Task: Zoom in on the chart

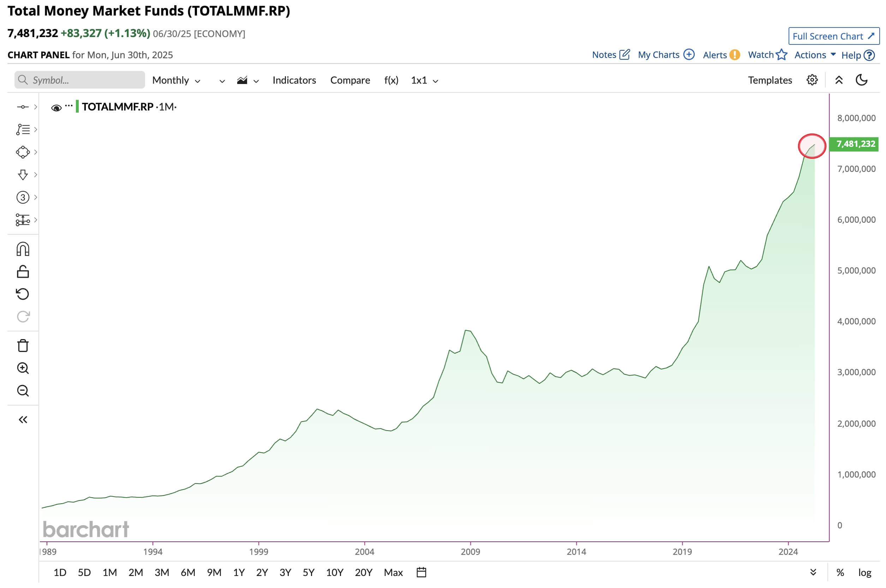Action: pyautogui.click(x=23, y=368)
